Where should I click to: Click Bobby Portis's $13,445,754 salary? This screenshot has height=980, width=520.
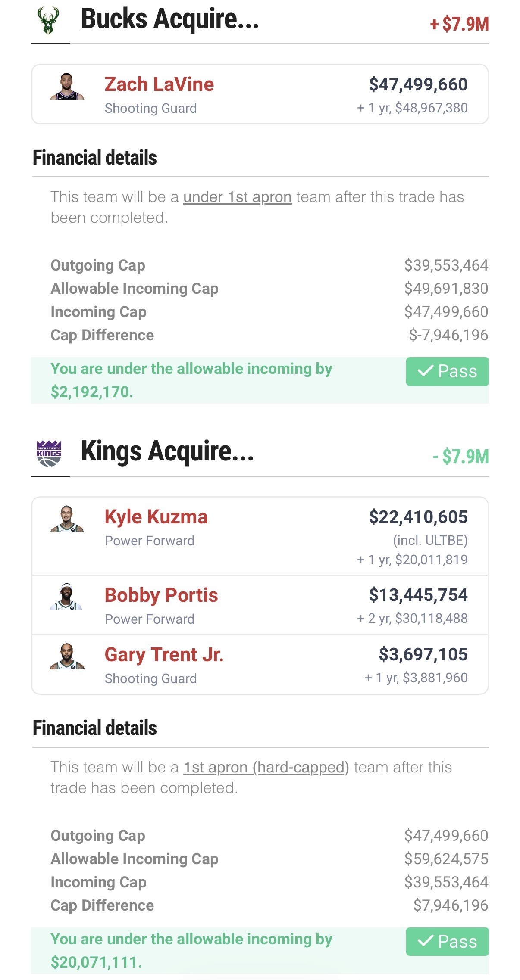[418, 595]
